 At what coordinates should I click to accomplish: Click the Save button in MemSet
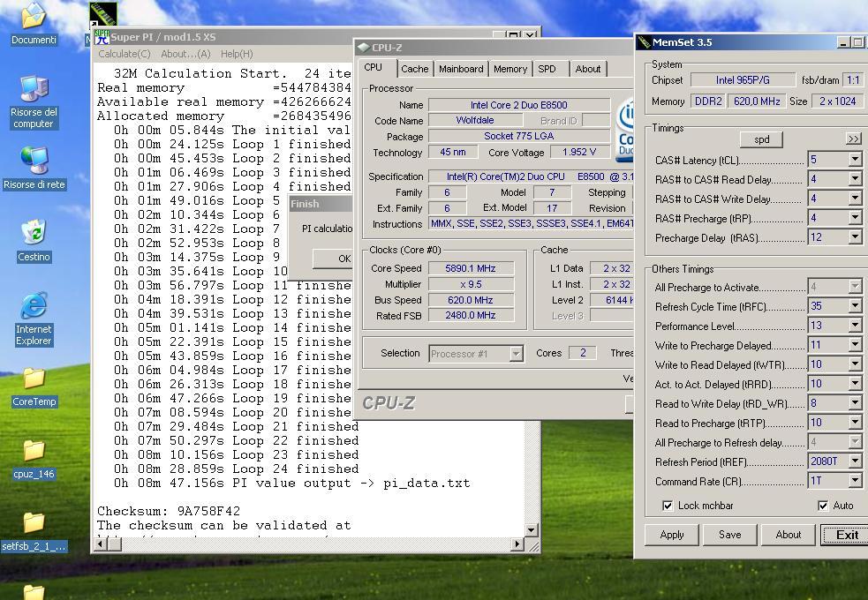click(729, 535)
